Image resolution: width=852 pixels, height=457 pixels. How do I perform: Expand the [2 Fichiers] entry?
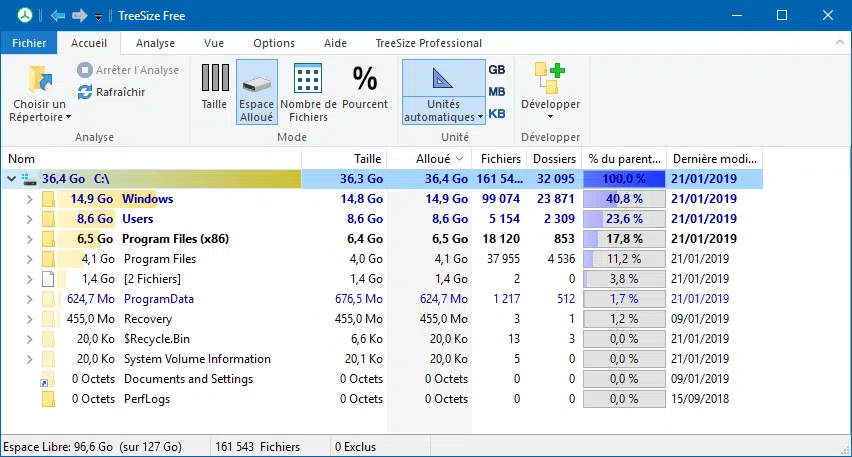tap(29, 279)
